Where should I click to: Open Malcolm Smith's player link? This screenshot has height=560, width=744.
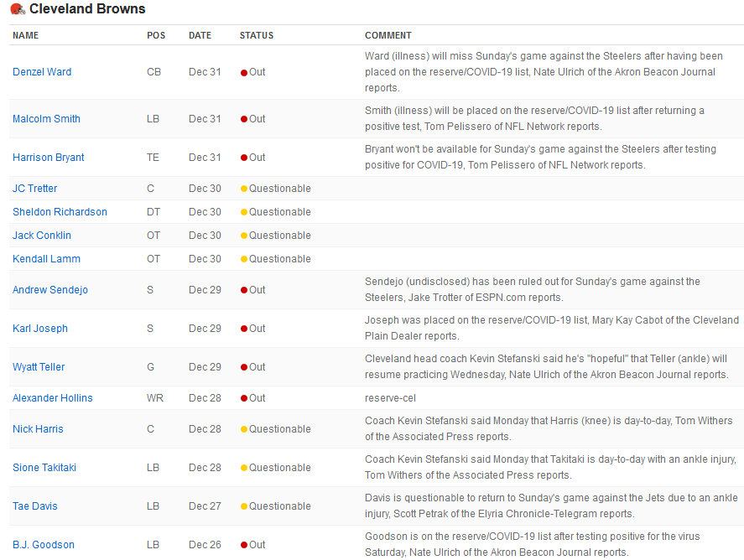pyautogui.click(x=46, y=119)
